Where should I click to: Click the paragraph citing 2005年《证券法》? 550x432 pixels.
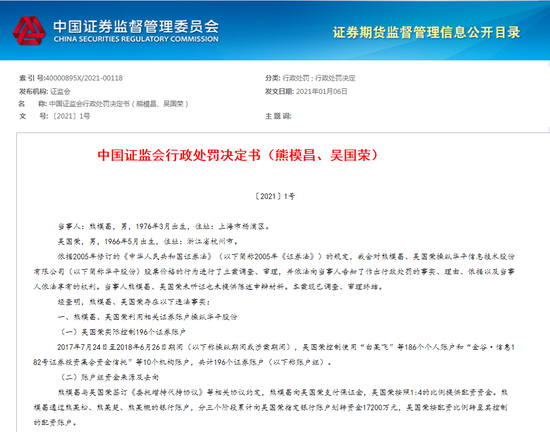click(274, 271)
